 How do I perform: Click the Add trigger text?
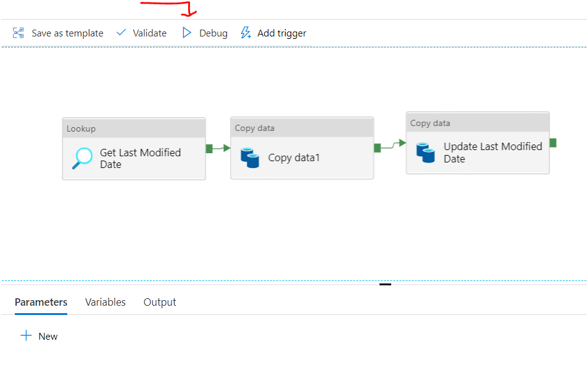(281, 33)
